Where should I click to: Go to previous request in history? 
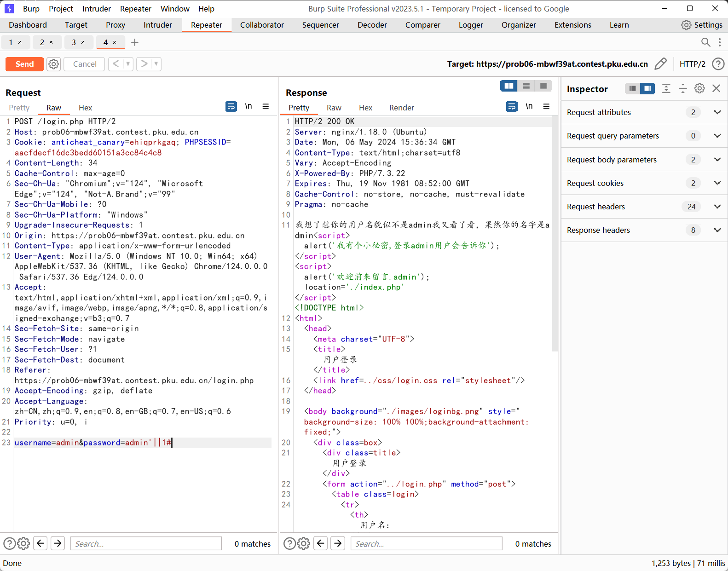(x=116, y=64)
